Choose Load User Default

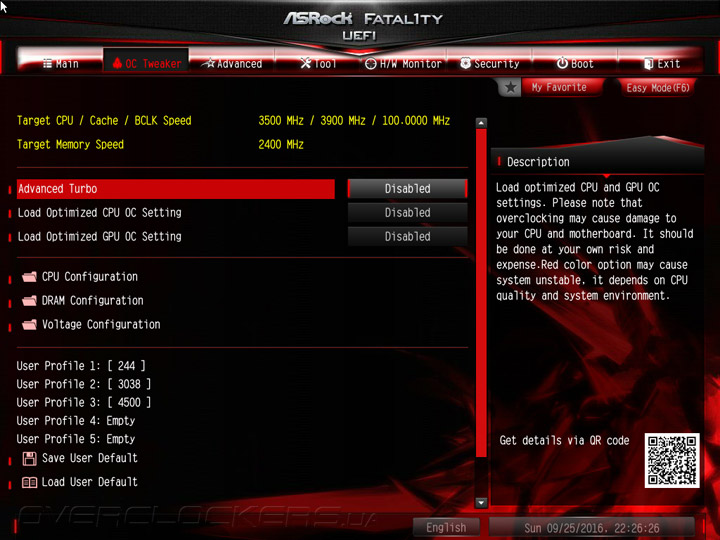(x=90, y=482)
